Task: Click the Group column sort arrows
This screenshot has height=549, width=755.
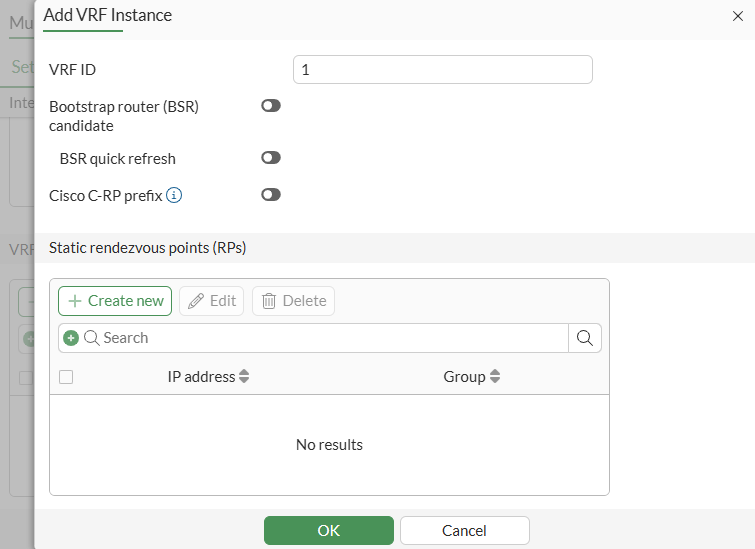Action: [x=495, y=377]
